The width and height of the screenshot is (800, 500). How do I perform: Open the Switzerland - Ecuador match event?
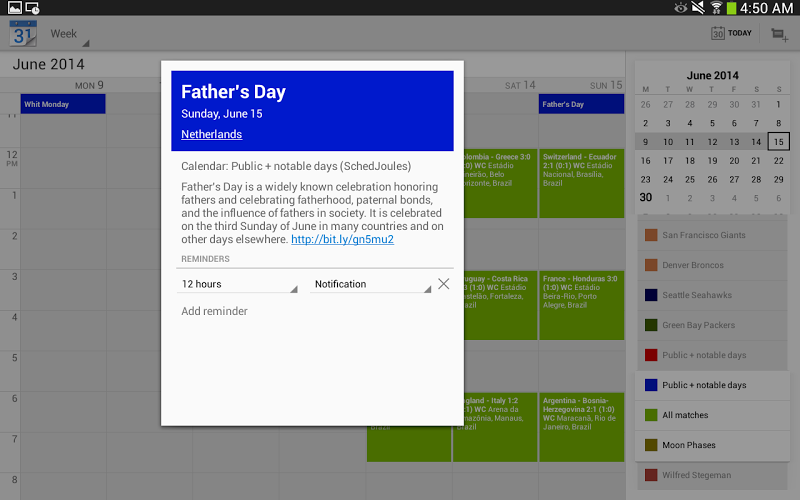[581, 183]
